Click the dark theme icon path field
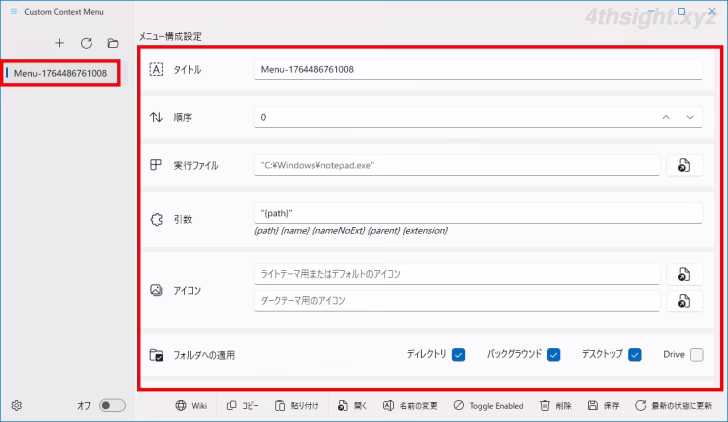This screenshot has height=422, width=728. click(457, 301)
